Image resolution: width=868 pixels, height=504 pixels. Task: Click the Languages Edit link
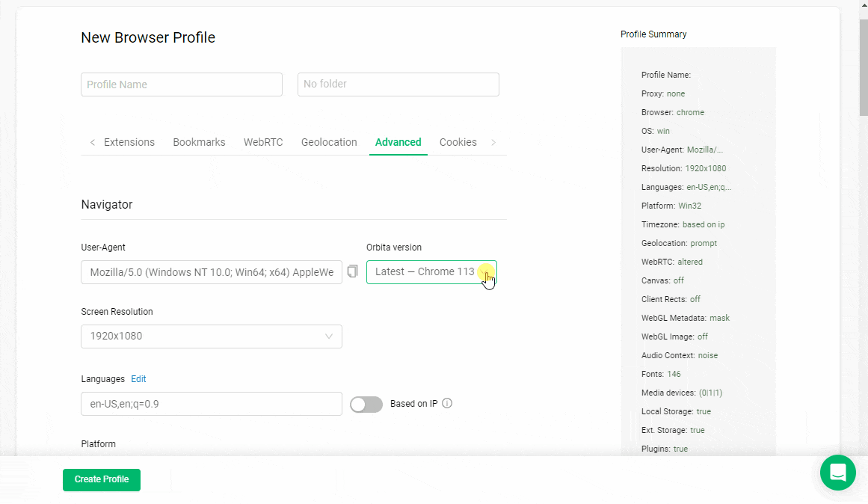point(138,379)
